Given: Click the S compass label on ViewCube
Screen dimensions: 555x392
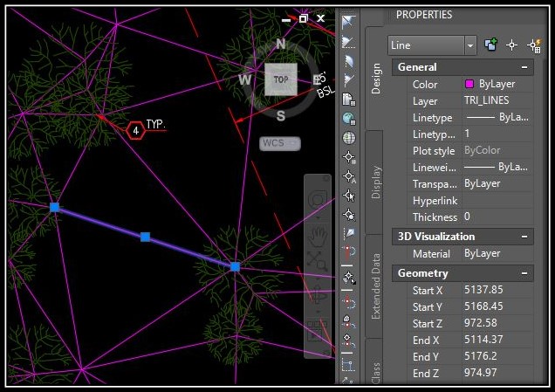Looking at the screenshot, I should click(281, 115).
